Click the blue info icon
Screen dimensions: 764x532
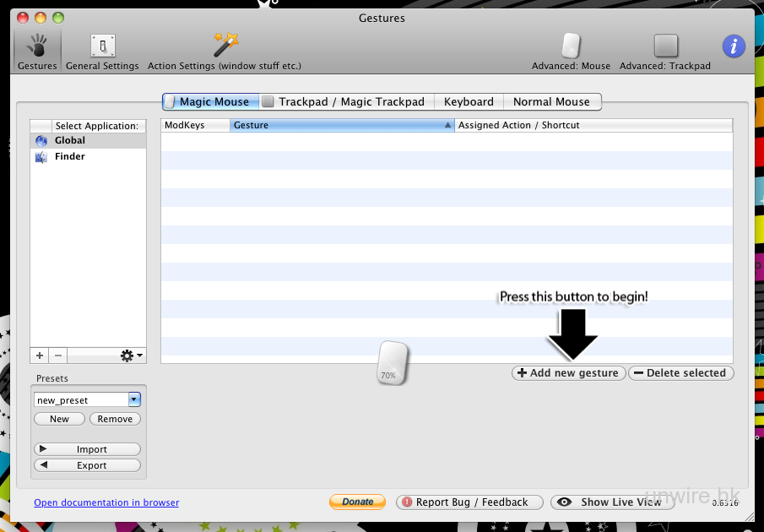733,46
